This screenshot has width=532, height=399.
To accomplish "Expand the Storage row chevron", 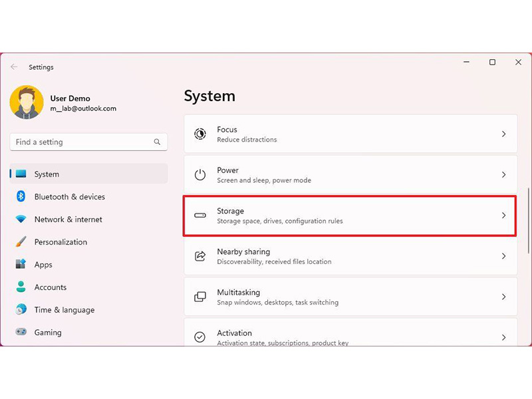I will pyautogui.click(x=504, y=215).
